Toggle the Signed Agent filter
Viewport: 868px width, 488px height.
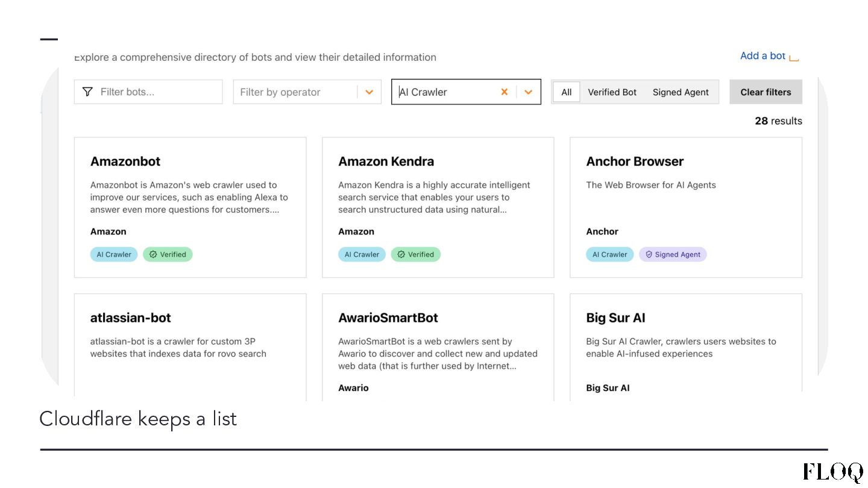coord(681,92)
